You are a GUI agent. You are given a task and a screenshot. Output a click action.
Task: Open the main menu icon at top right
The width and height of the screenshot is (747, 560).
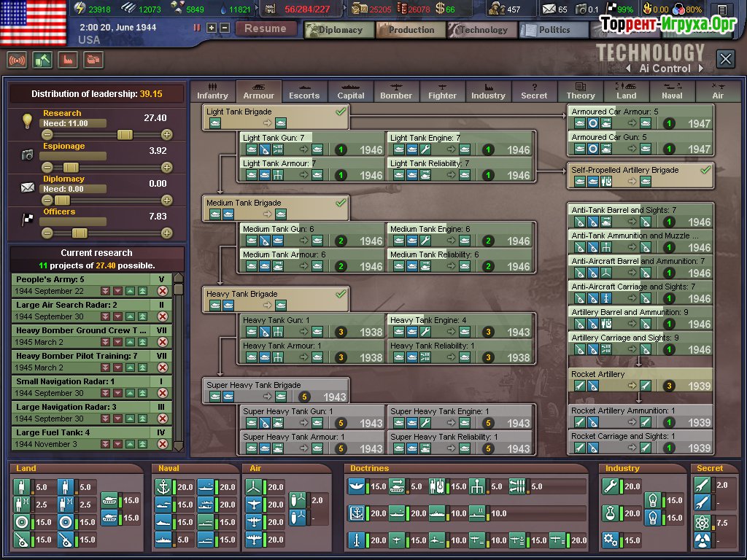coord(721,10)
